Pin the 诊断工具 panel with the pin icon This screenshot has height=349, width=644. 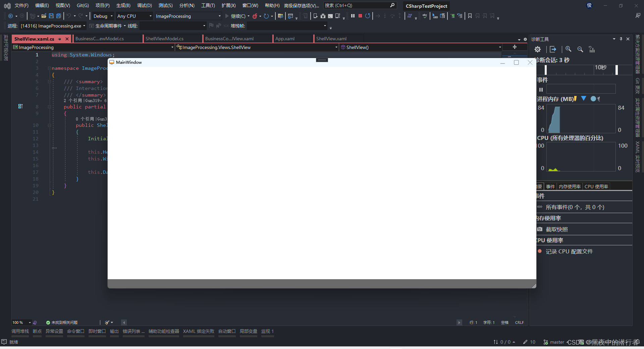(621, 39)
